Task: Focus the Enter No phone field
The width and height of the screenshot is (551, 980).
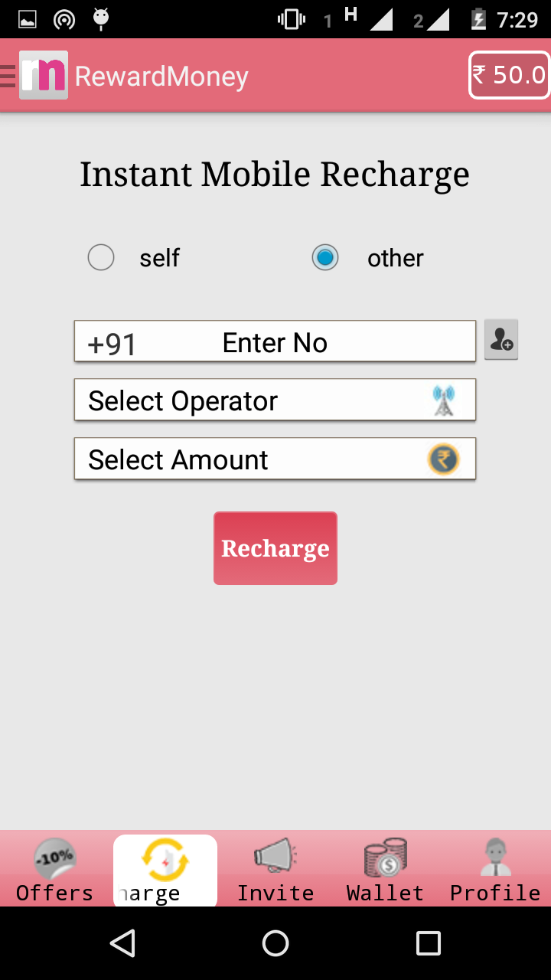Action: [x=275, y=341]
